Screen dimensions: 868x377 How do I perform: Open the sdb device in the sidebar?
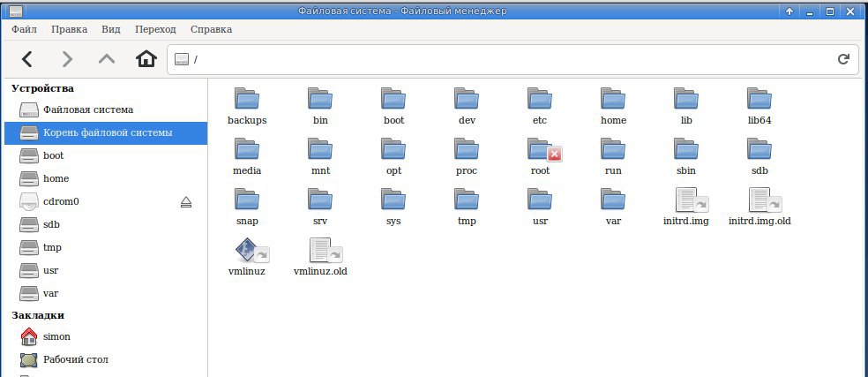[106, 224]
